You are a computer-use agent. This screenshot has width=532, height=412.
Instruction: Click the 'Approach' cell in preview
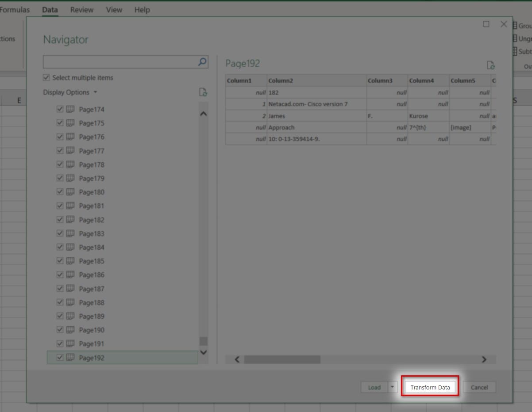tap(317, 127)
